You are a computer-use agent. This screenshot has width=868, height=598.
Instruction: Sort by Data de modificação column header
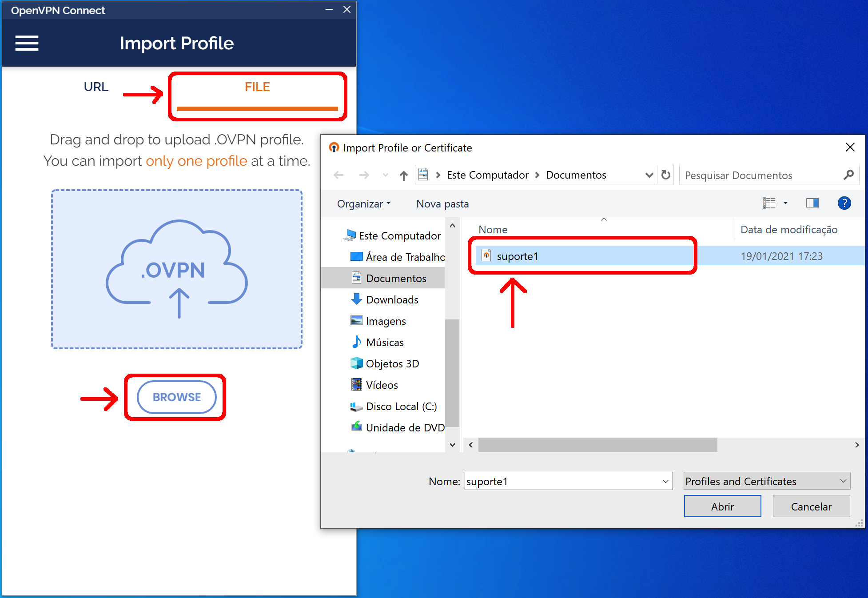click(788, 230)
